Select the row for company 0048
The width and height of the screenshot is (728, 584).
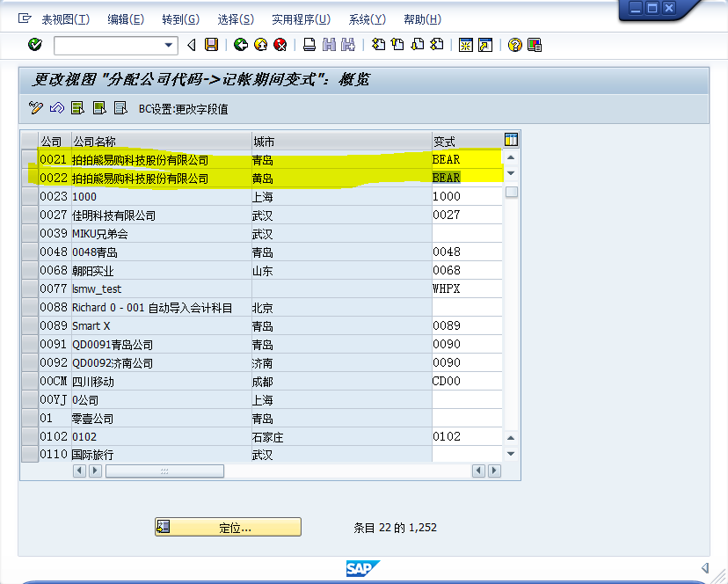(30, 252)
